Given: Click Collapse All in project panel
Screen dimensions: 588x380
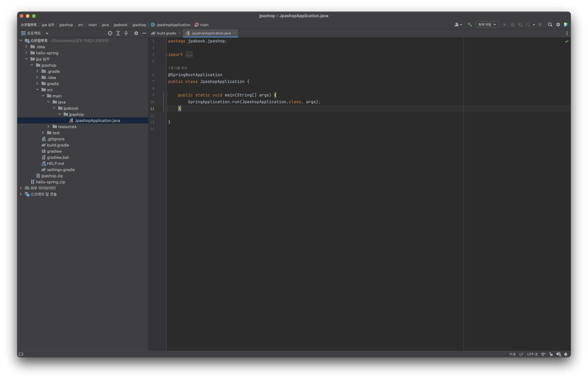Looking at the screenshot, I should tap(126, 33).
